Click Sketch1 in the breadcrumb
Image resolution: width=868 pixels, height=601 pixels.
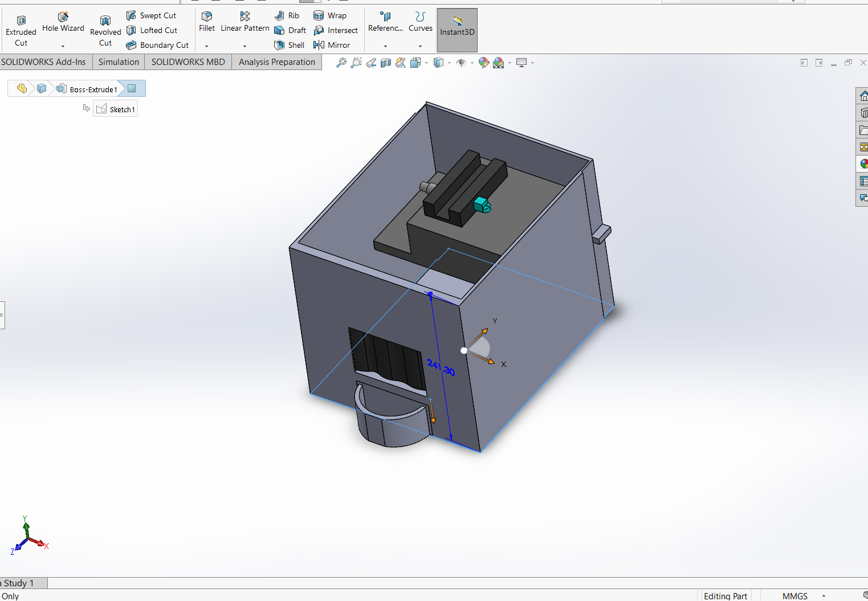coord(116,109)
